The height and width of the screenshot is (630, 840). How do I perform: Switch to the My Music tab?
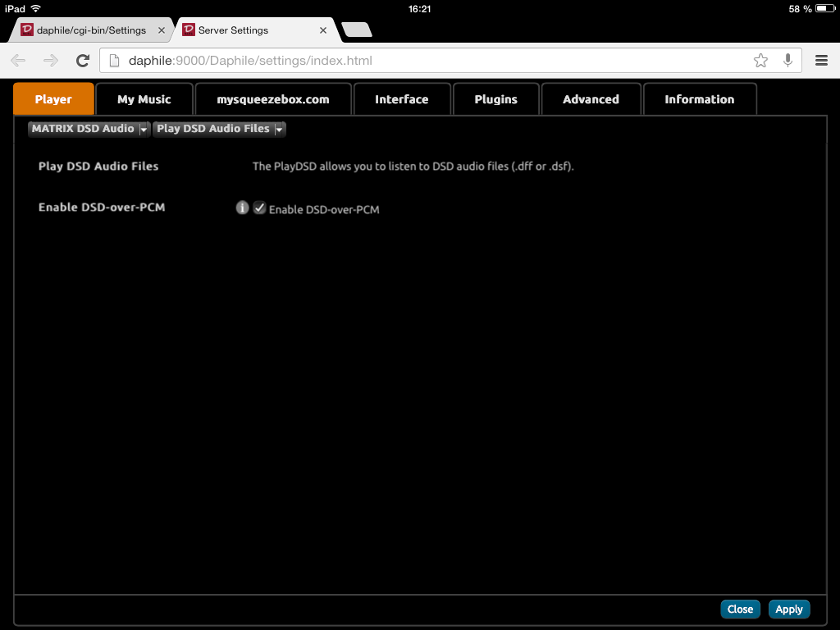[144, 99]
